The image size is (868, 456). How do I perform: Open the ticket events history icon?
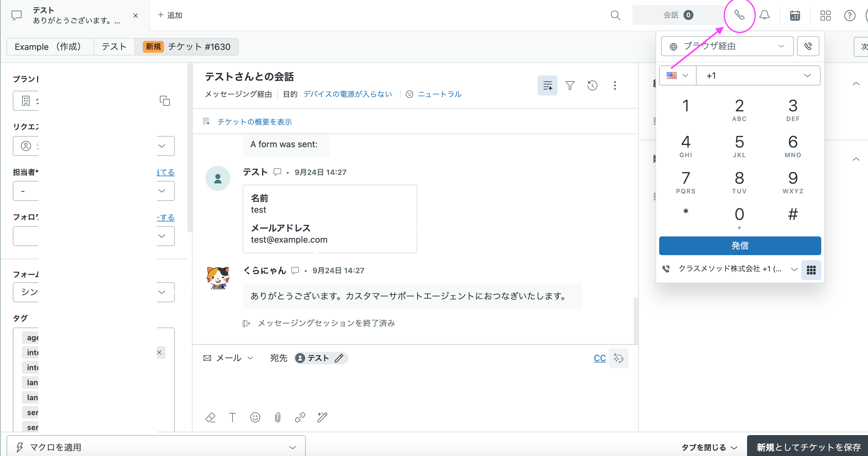pos(592,85)
